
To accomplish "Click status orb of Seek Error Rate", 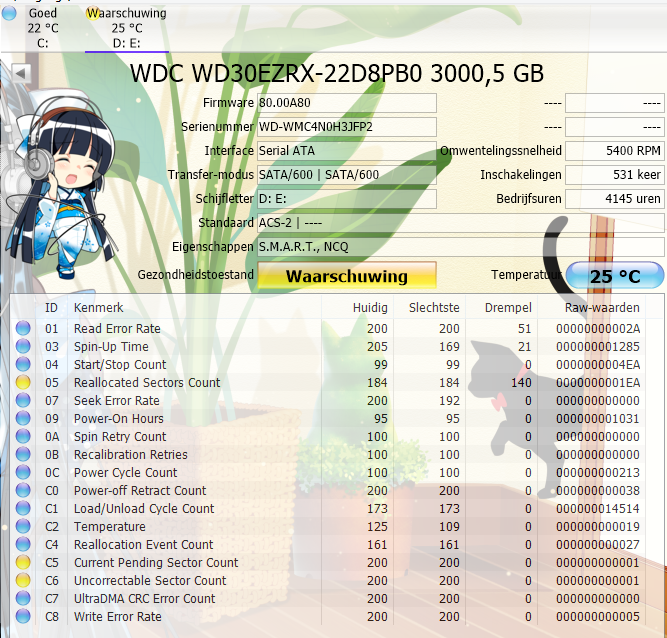I will coord(23,400).
